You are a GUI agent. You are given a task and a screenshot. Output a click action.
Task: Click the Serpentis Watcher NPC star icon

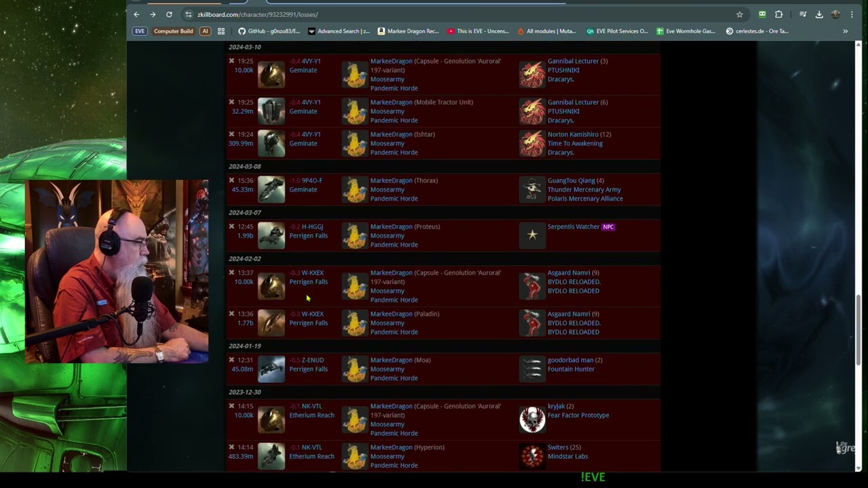pyautogui.click(x=532, y=235)
